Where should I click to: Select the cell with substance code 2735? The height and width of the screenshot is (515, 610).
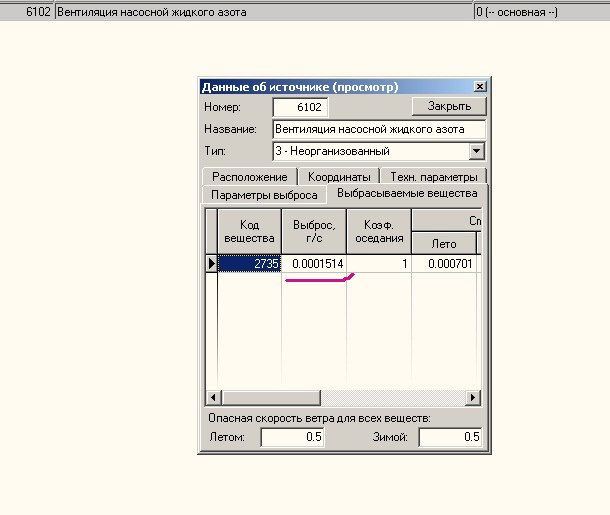coord(249,263)
